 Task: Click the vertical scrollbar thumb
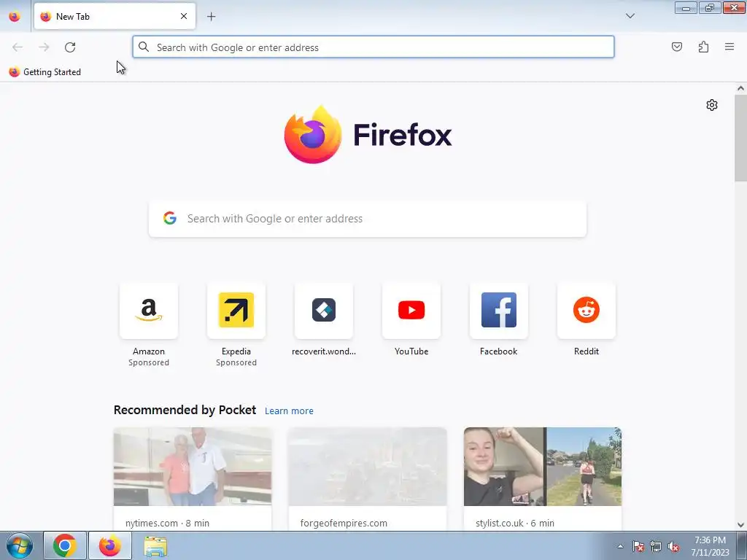[x=740, y=138]
